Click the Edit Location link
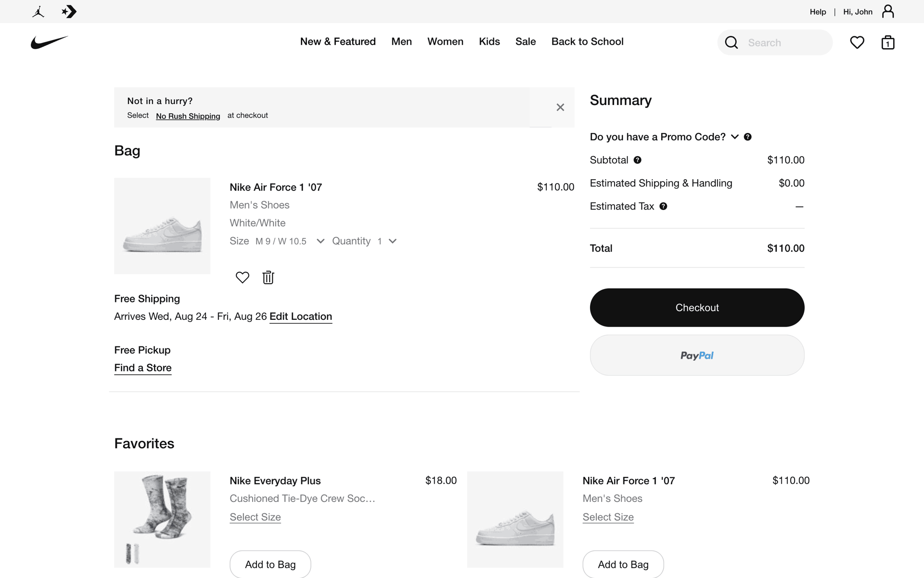Image resolution: width=924 pixels, height=578 pixels. coord(301,316)
